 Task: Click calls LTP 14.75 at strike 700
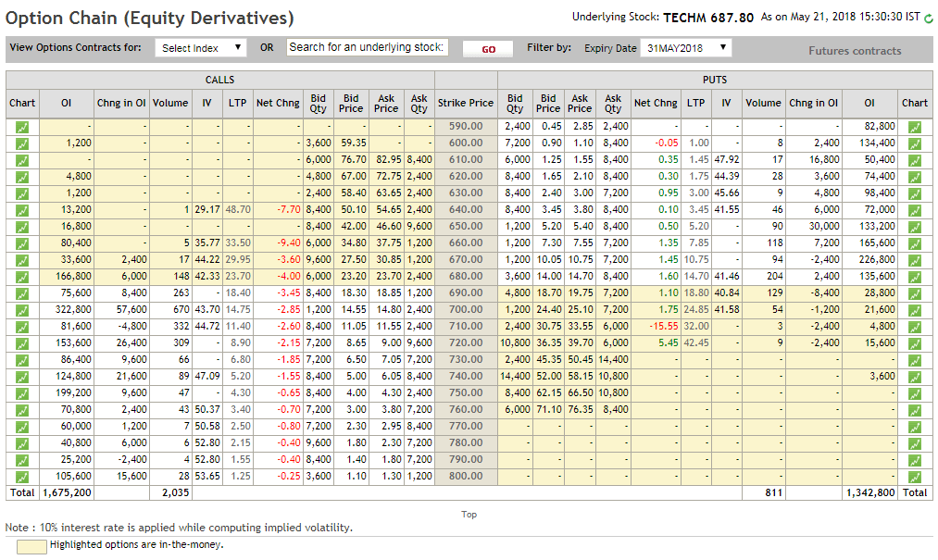[x=238, y=309]
